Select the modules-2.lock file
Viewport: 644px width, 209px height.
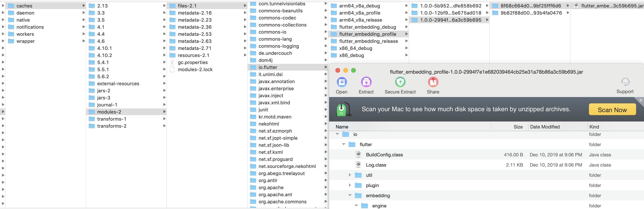tap(207, 69)
